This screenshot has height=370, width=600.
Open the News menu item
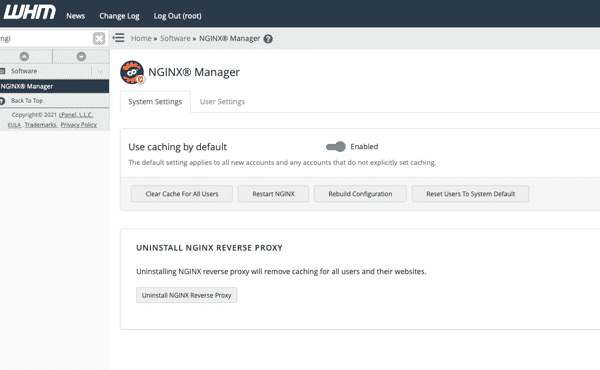75,16
